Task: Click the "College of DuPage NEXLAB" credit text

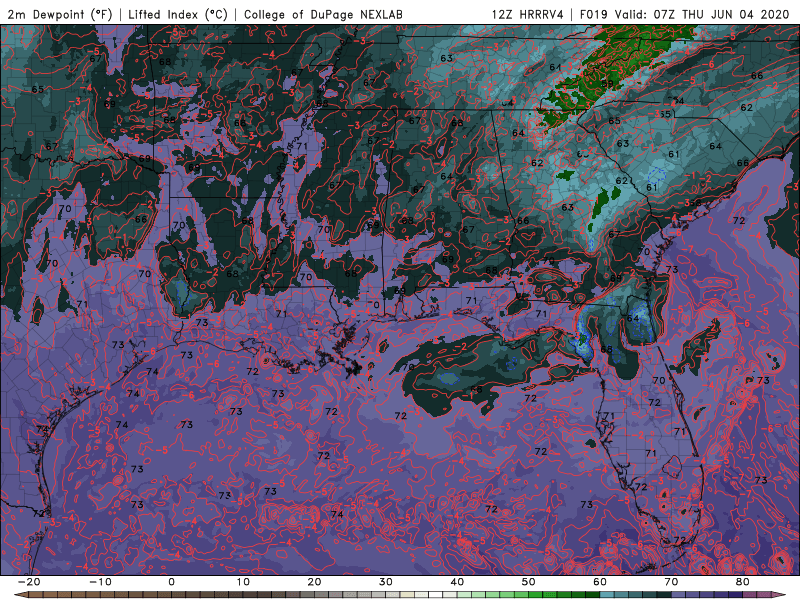Action: [x=323, y=14]
